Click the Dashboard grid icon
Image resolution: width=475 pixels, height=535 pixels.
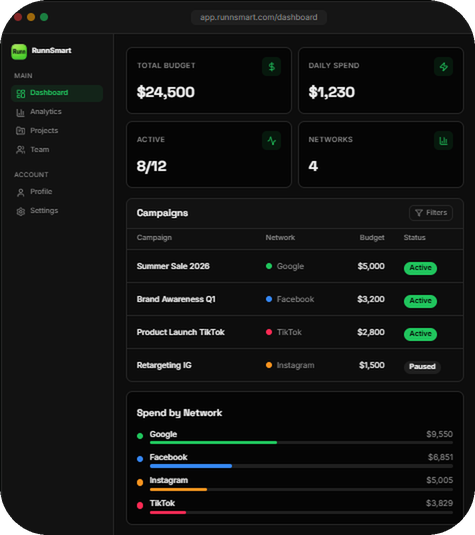click(21, 93)
